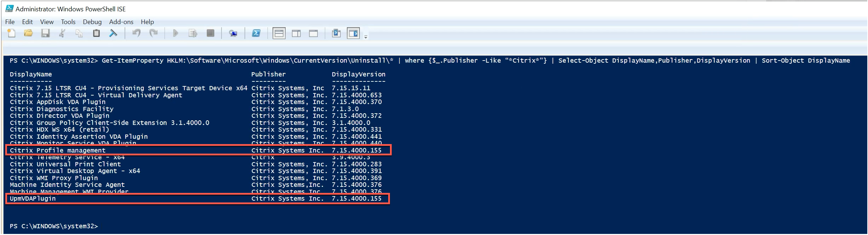
Task: Paste from clipboard using the Paste icon
Action: tap(96, 33)
